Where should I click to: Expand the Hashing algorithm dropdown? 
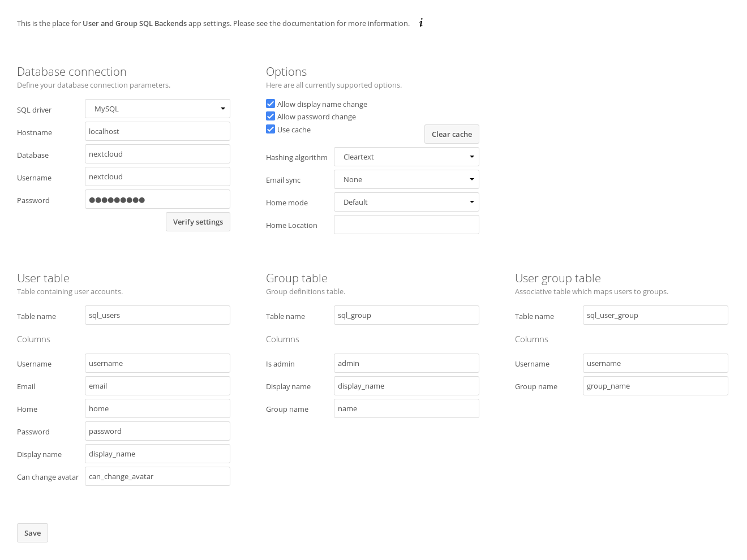(406, 157)
